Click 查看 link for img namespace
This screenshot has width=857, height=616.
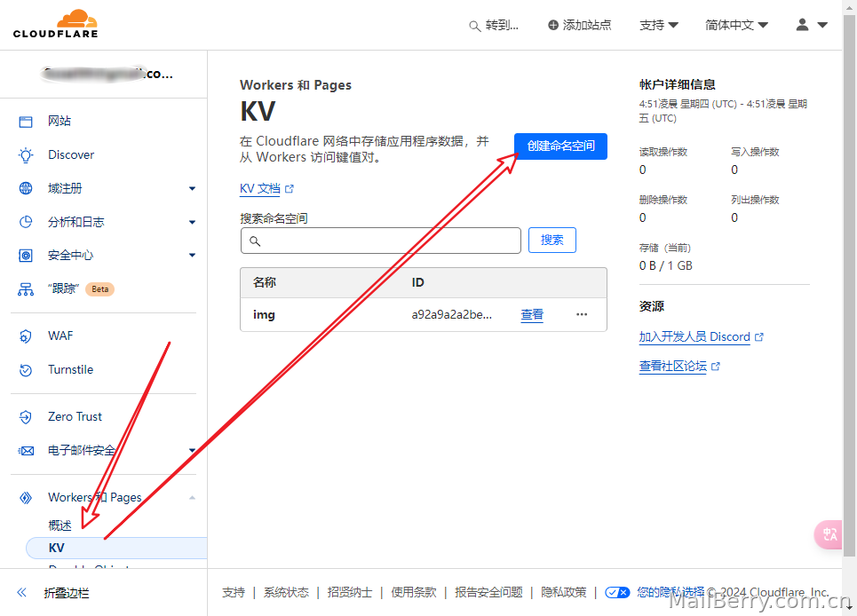[532, 314]
